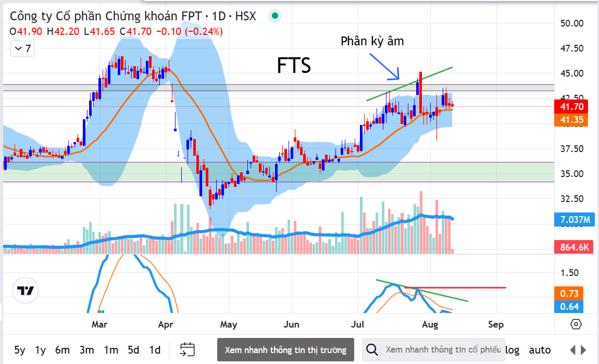This screenshot has height=364, width=599.
Task: Click the blue indicator value 0.64
Action: [x=569, y=306]
